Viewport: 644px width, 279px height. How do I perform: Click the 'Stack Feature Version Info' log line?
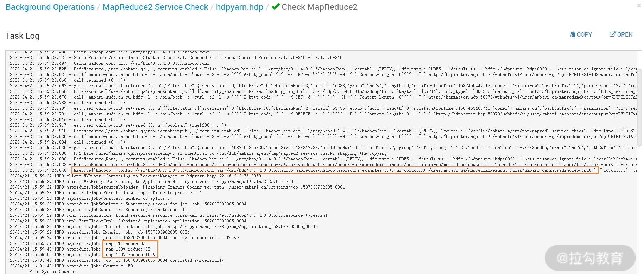[x=176, y=58]
